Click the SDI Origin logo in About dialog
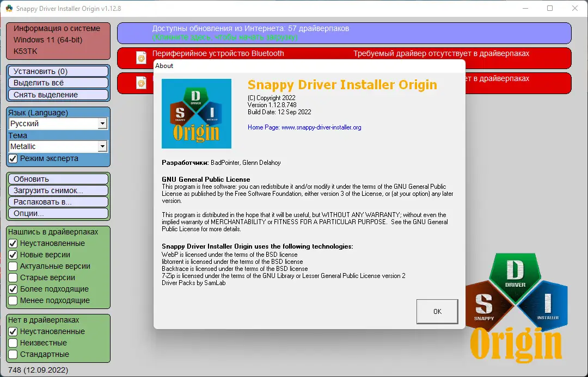 [197, 114]
